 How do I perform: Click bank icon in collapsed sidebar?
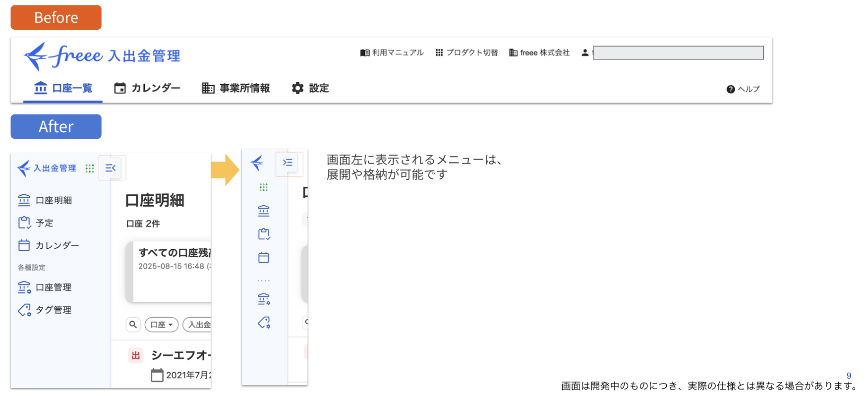click(264, 211)
